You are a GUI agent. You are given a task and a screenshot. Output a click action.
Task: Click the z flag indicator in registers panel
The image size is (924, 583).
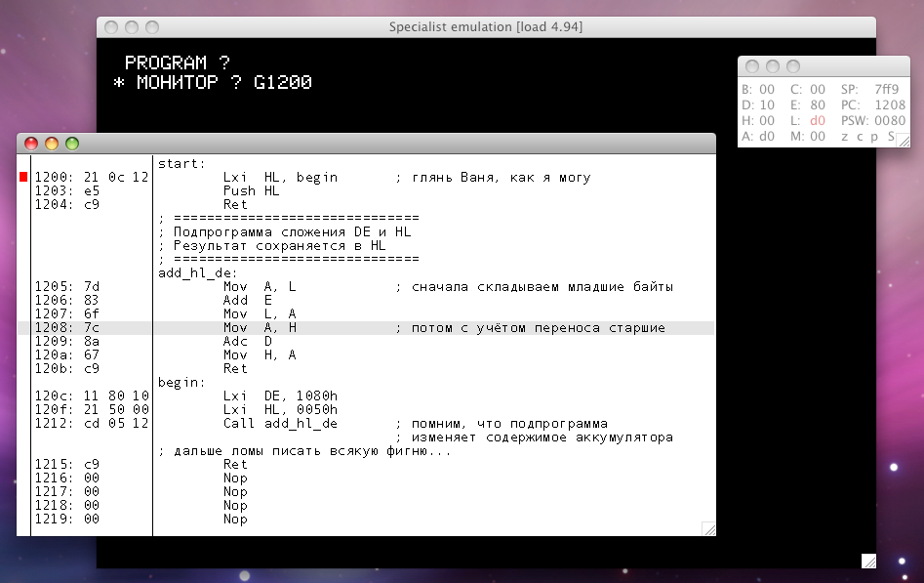tap(845, 137)
